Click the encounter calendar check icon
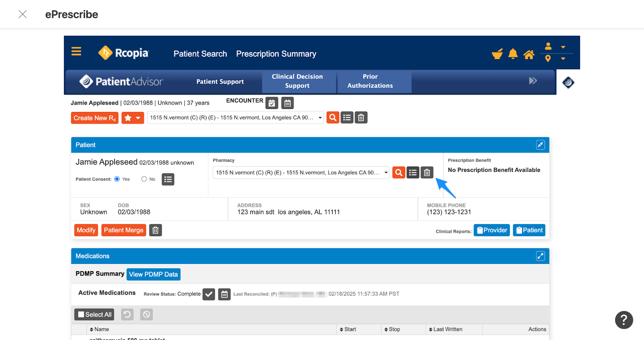644x340 pixels. tap(272, 103)
